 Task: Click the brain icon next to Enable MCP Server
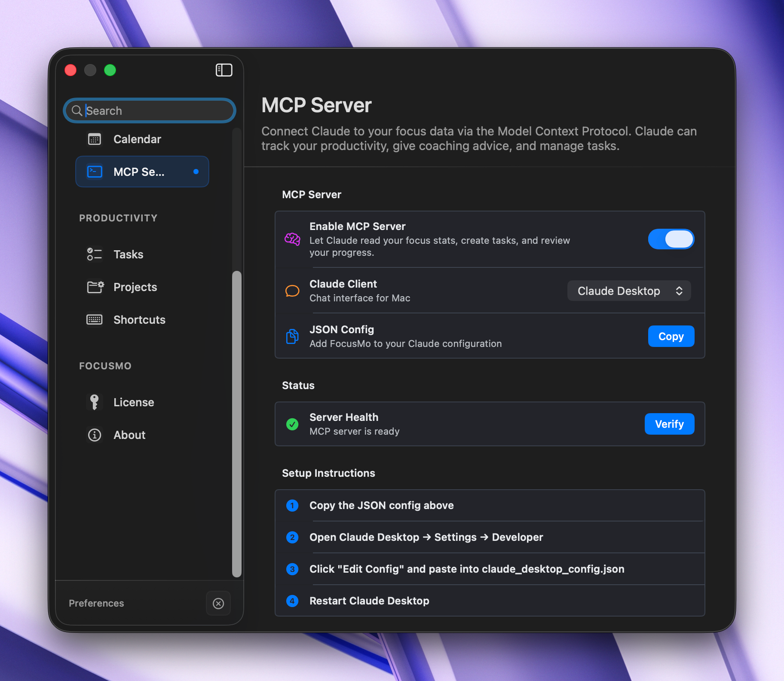(x=292, y=239)
